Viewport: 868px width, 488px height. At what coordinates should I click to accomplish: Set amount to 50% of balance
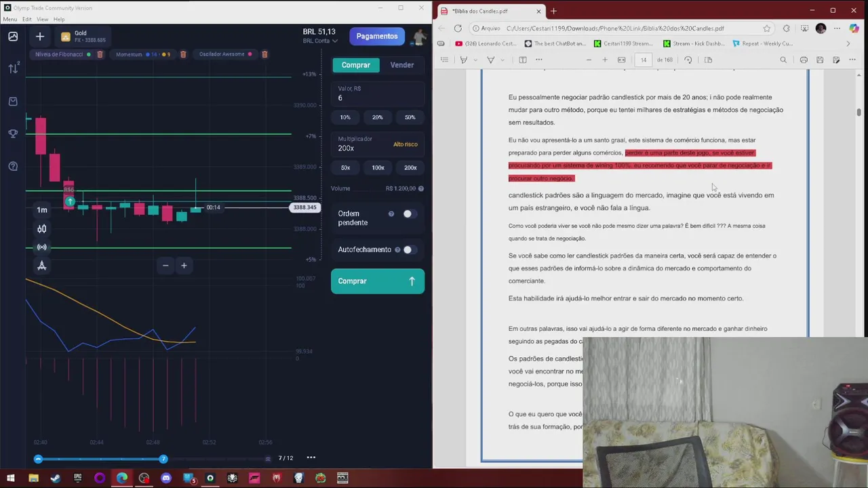(410, 117)
